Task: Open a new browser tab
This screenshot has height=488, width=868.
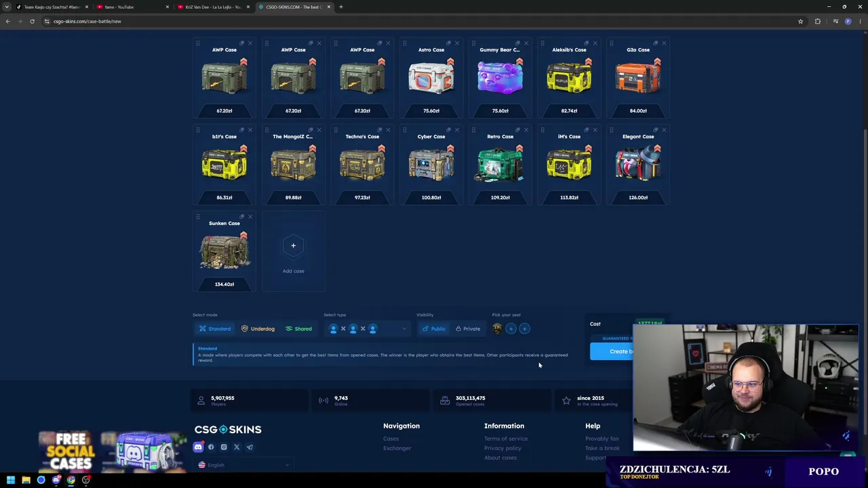Action: (x=341, y=7)
